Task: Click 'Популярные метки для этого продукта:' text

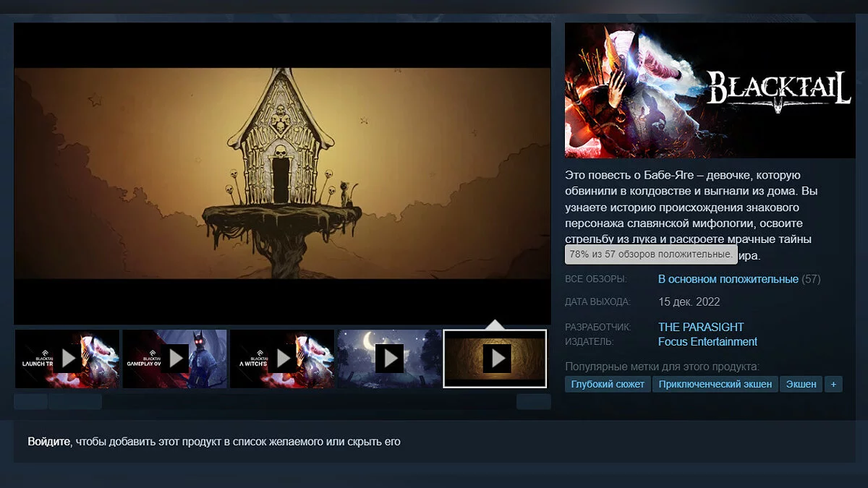Action: [x=662, y=366]
